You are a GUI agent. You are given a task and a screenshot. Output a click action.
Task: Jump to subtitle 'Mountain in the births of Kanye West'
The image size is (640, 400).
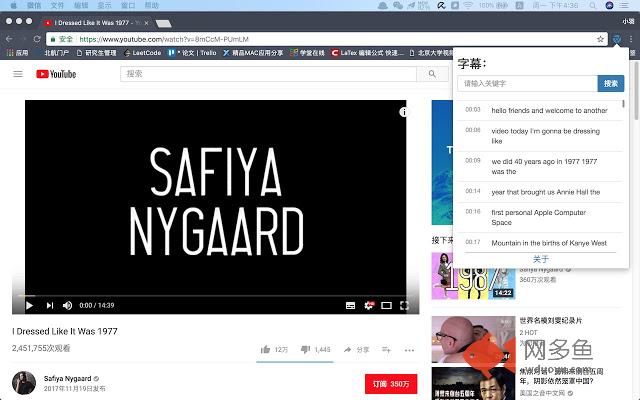pos(539,243)
